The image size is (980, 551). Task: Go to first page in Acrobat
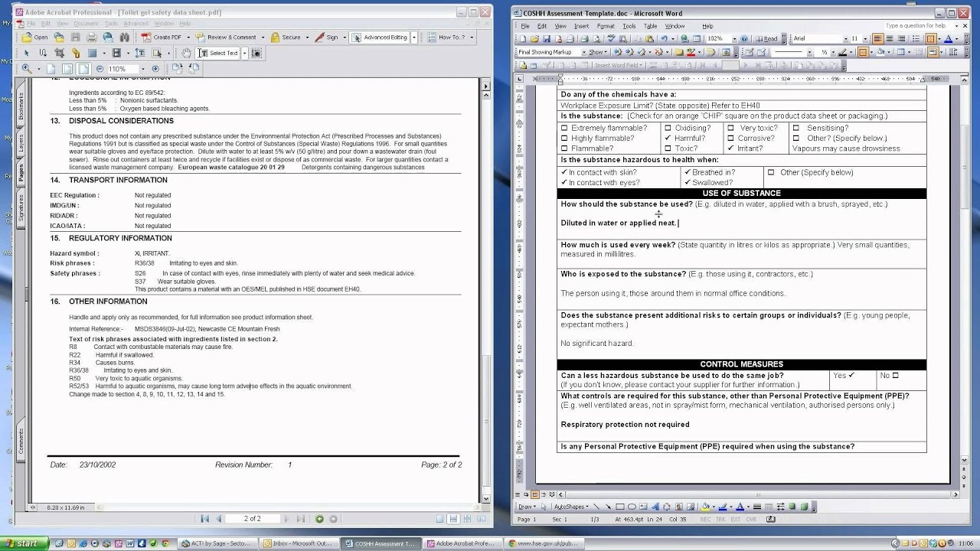(x=204, y=519)
